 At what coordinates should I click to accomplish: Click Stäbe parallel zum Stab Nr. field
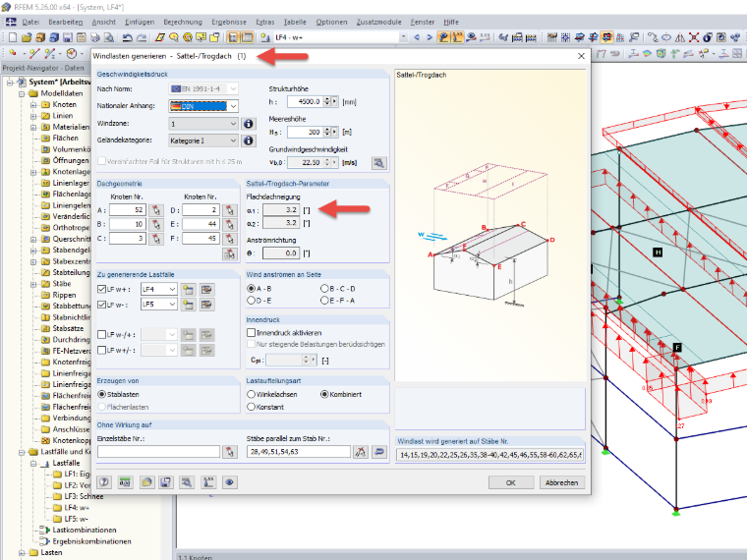tap(298, 451)
